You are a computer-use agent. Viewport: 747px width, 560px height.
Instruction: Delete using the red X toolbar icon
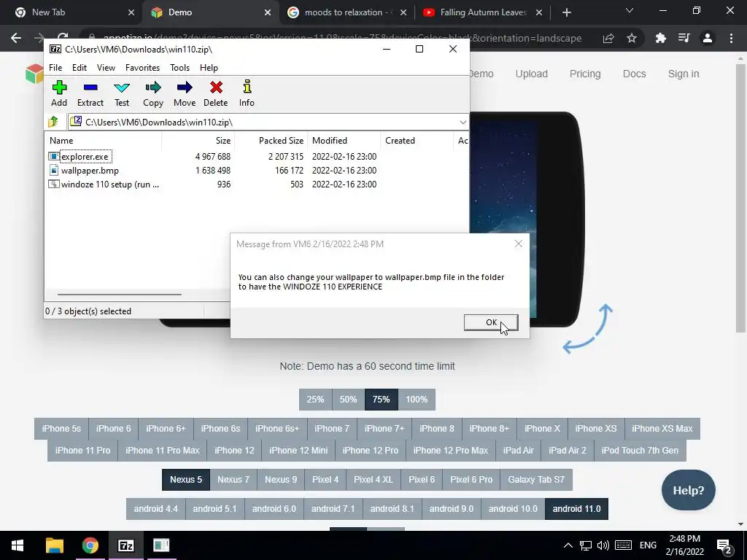216,94
